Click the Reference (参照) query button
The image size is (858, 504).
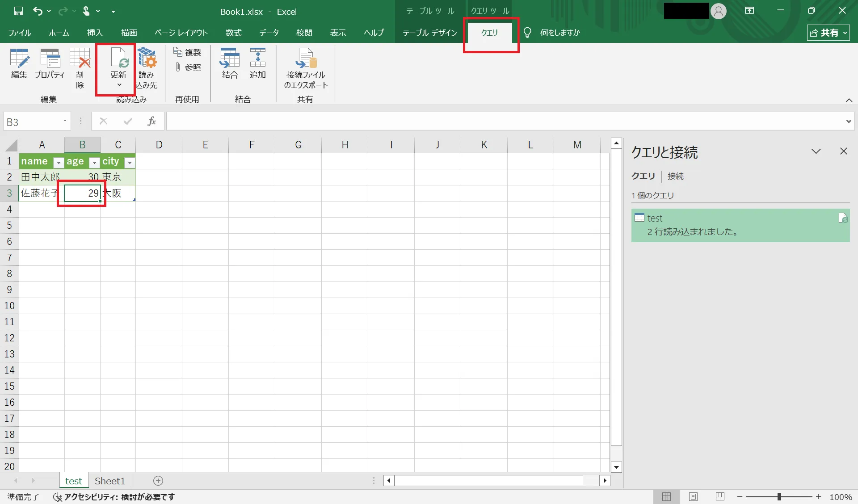(x=187, y=67)
